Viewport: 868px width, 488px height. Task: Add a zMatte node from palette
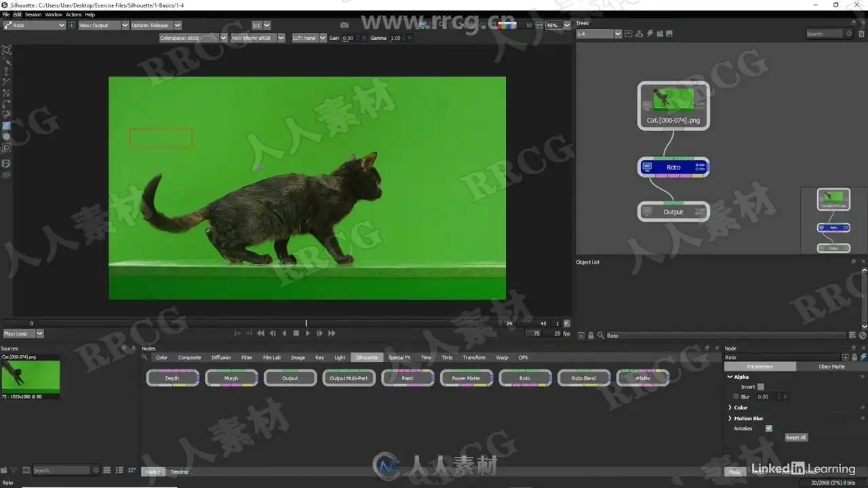(643, 378)
